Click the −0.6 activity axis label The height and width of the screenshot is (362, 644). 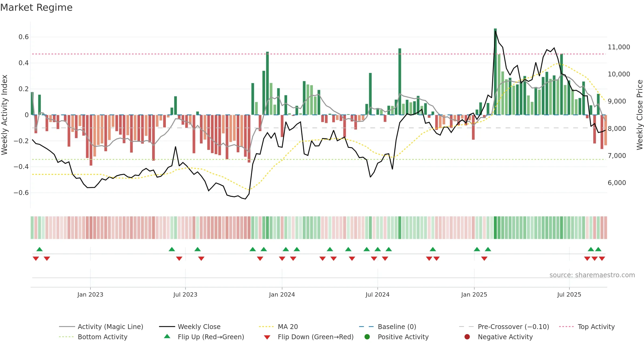tap(21, 193)
